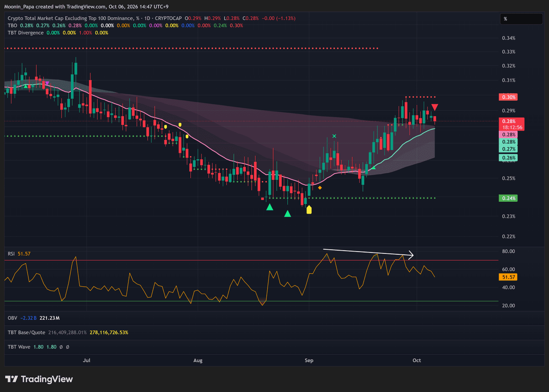This screenshot has width=549, height=392.
Task: Click the red down-triangle sell signal marker
Action: pos(435,107)
